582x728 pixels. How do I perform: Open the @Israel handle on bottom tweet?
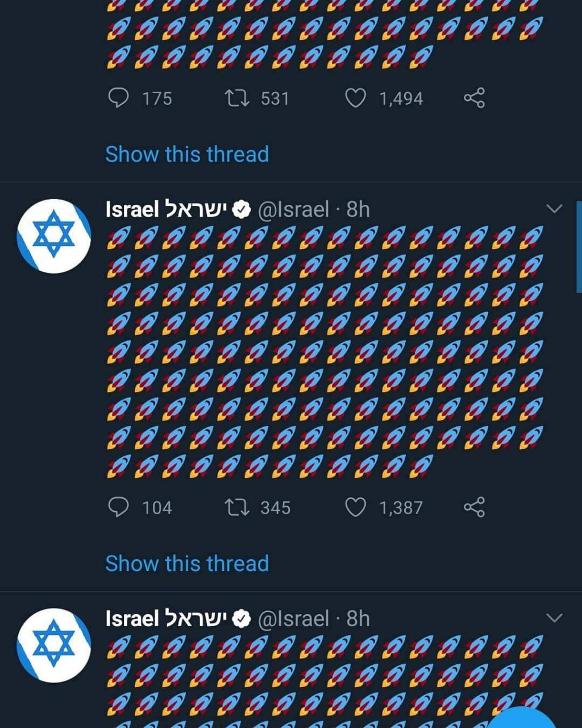click(293, 618)
